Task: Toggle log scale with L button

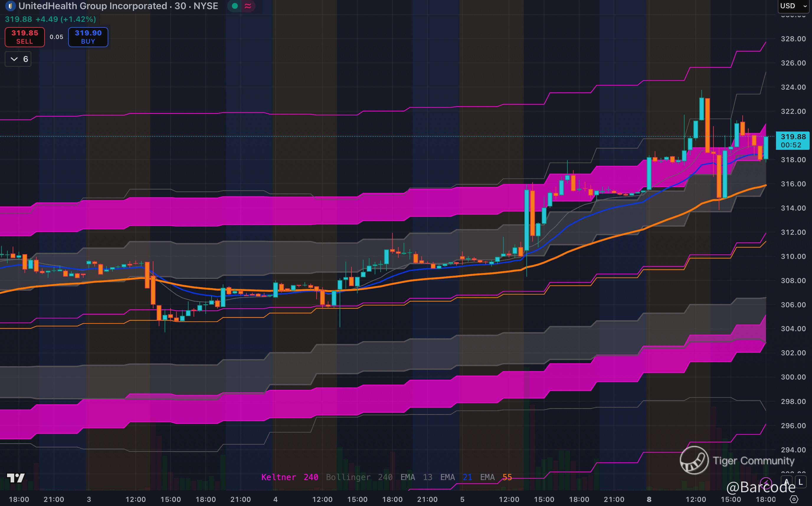Action: [x=800, y=482]
